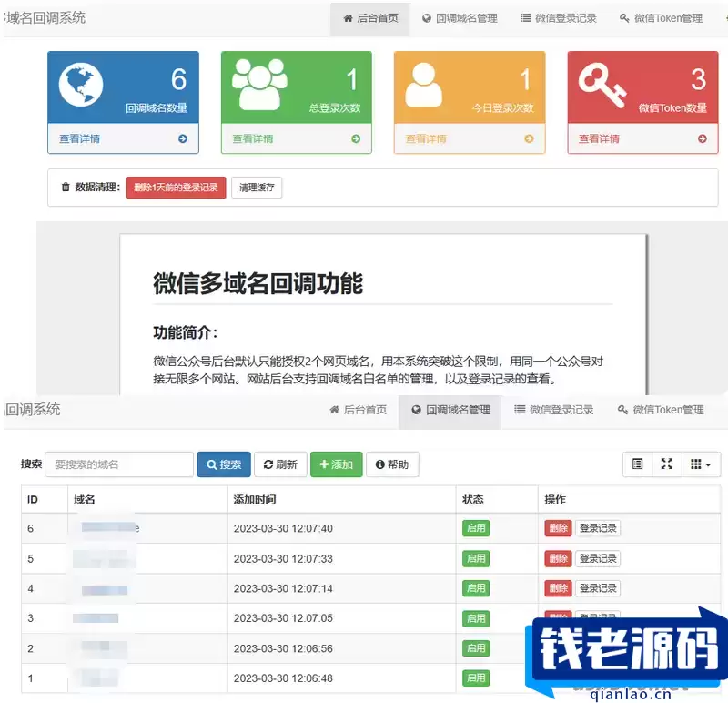Click key icon beside 微信Token管理 top navbar
This screenshot has height=703, width=728.
tap(624, 18)
